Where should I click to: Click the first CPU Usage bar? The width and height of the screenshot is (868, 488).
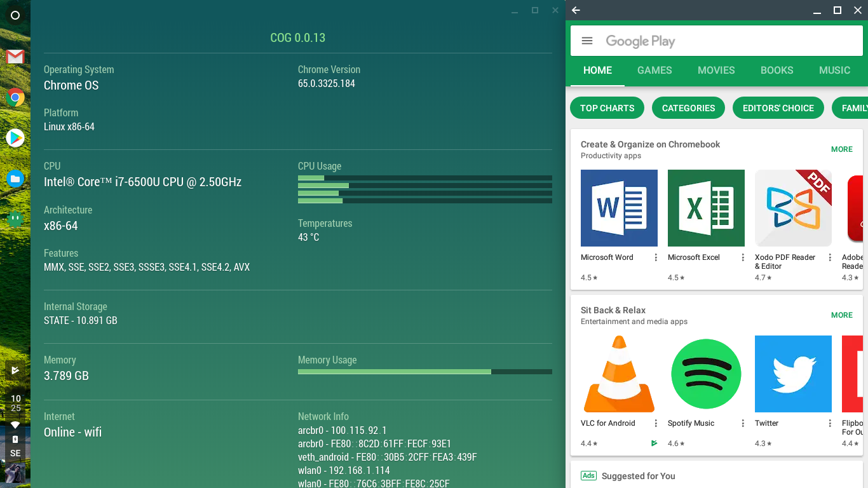[425, 178]
